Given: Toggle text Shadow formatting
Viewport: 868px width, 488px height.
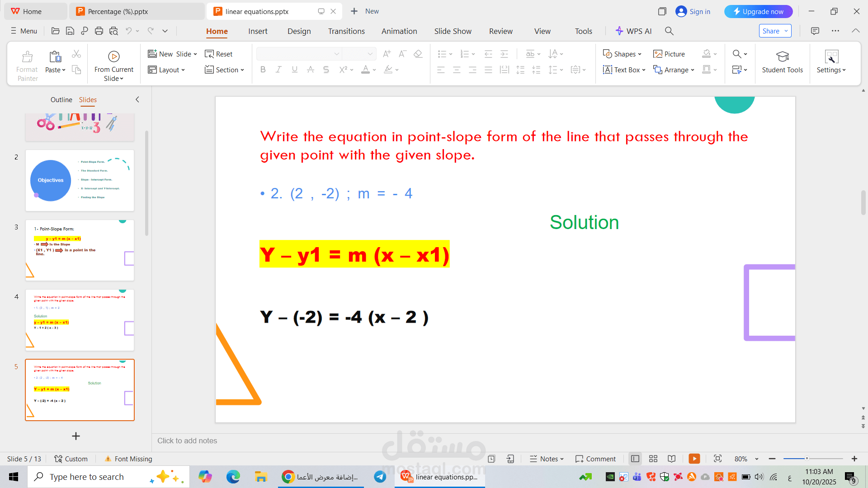Looking at the screenshot, I should (326, 70).
